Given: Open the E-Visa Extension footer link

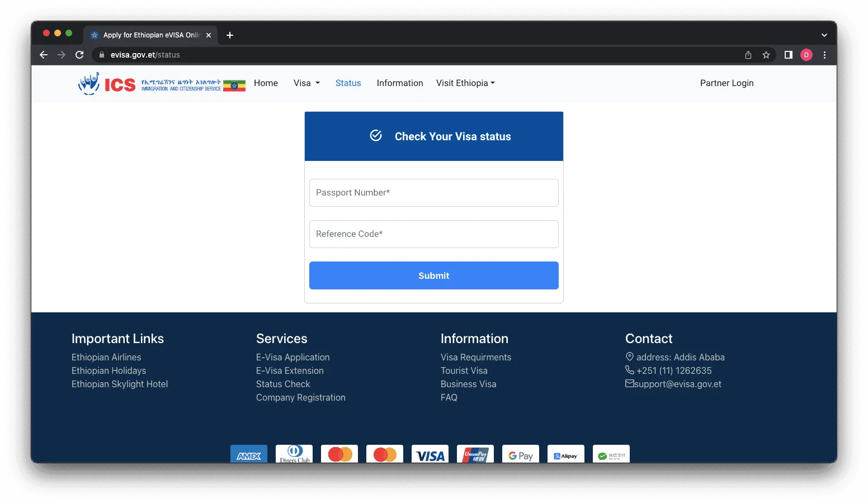Looking at the screenshot, I should [x=290, y=370].
